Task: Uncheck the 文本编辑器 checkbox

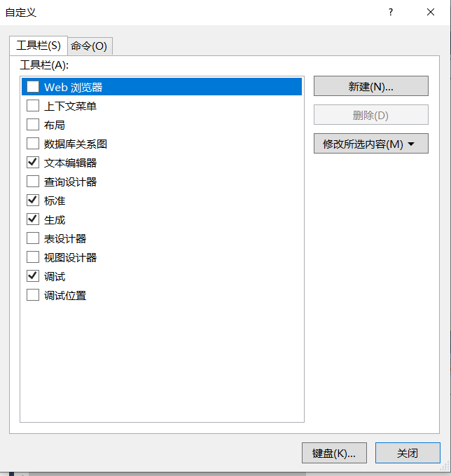Action: point(33,163)
